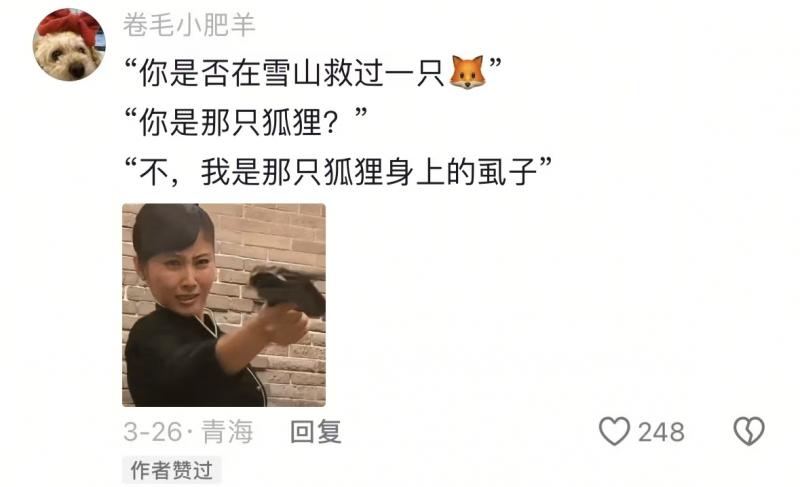
Task: Select the line starting with “不，我是那只
Action: coord(338,171)
